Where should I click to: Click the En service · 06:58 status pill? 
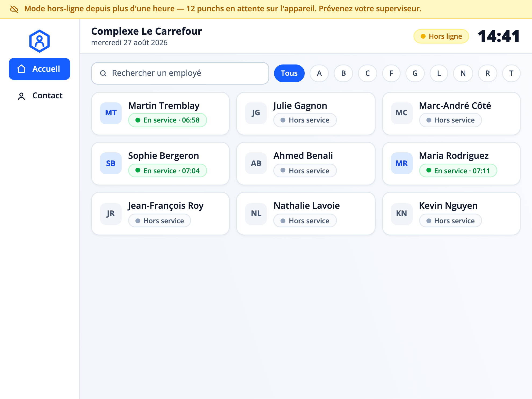168,120
